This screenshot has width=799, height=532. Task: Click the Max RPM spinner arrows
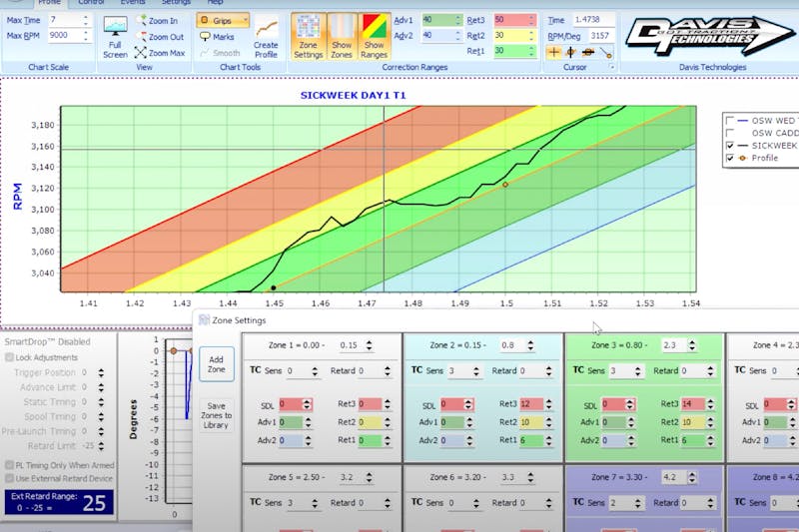(x=87, y=37)
